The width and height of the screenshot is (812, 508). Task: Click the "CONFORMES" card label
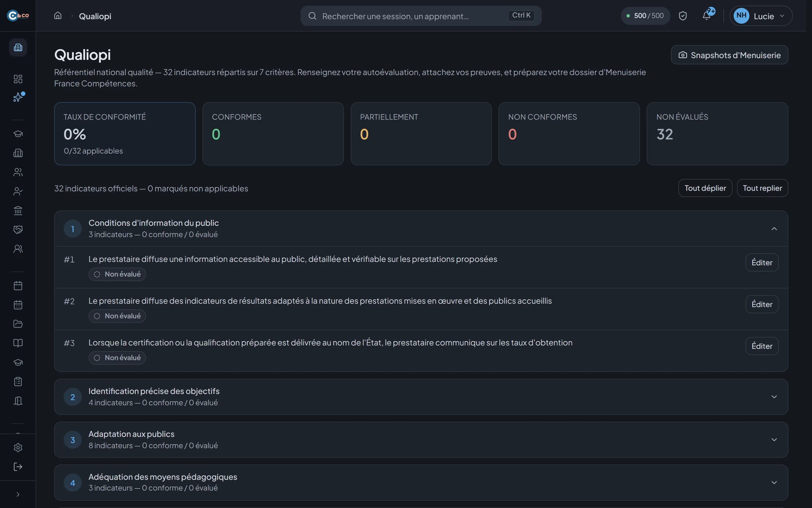(x=237, y=117)
